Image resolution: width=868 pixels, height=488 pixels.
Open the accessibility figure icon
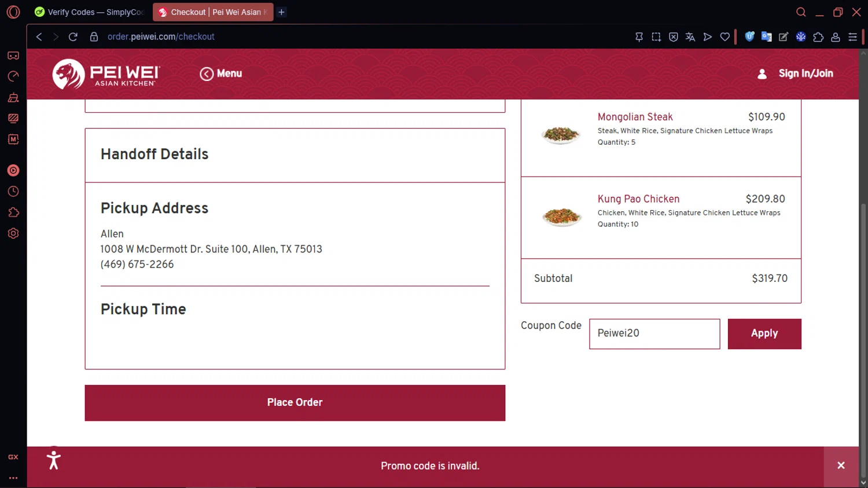coord(54,460)
